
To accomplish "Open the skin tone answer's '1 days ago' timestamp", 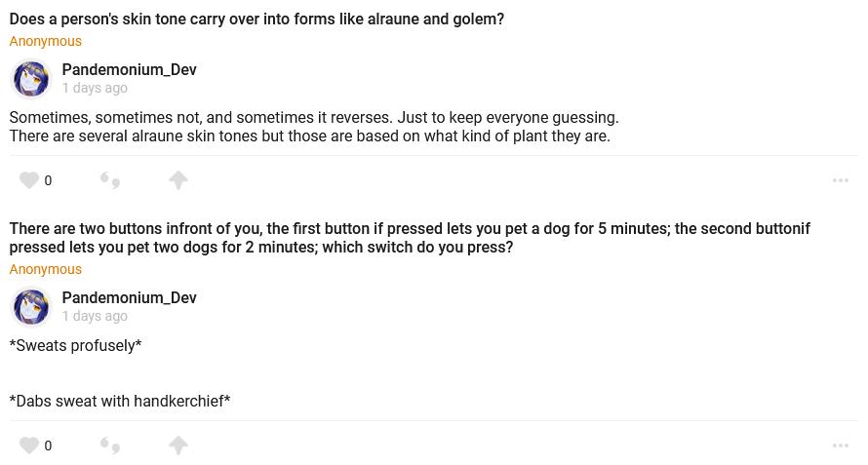I will pos(95,88).
